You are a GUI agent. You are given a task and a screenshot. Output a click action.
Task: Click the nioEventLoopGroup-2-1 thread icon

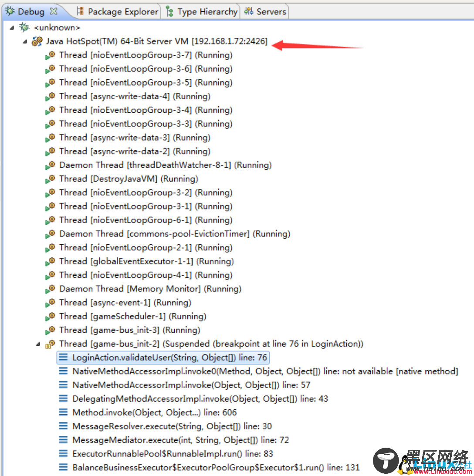[51, 248]
